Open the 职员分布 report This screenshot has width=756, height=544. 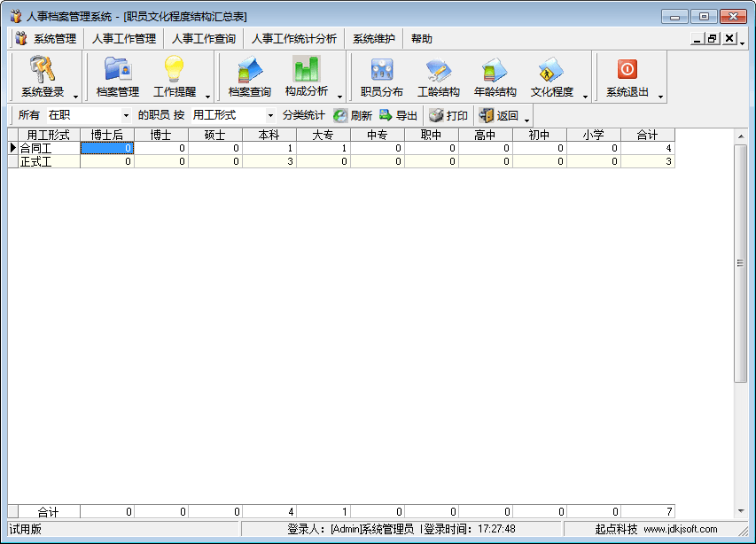pyautogui.click(x=381, y=70)
